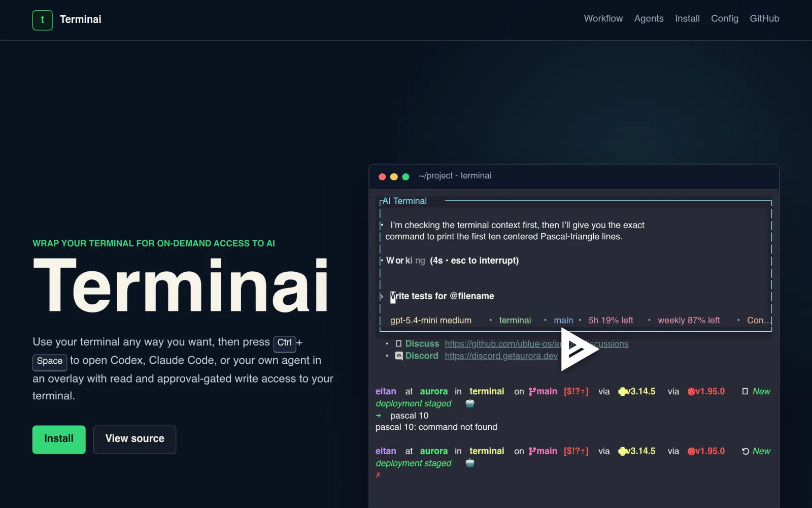Click the refresh icon beside second 'New'
Screen dimensions: 812x508
tap(746, 451)
